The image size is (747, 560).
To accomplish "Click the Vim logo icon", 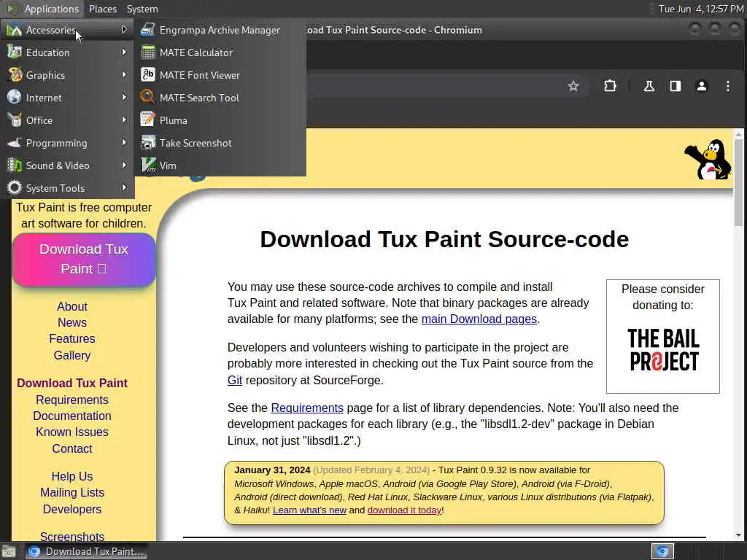I will (x=148, y=166).
